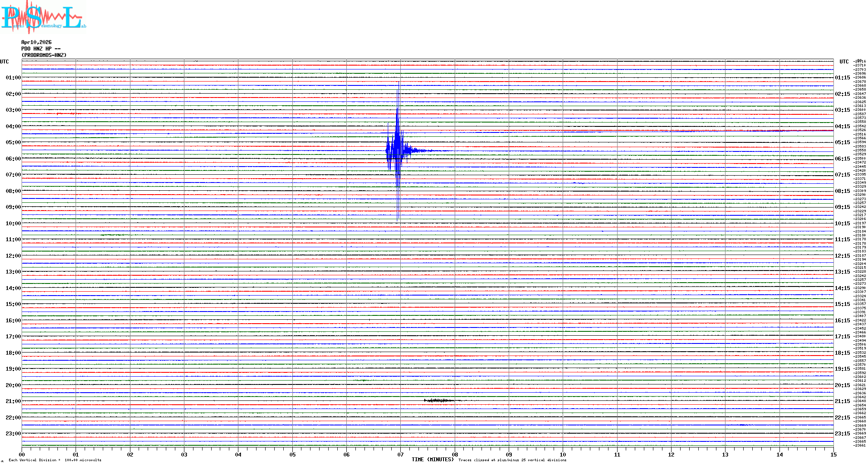Click the 07 minute mark on bottom axis
This screenshot has width=868, height=466.
(x=401, y=454)
